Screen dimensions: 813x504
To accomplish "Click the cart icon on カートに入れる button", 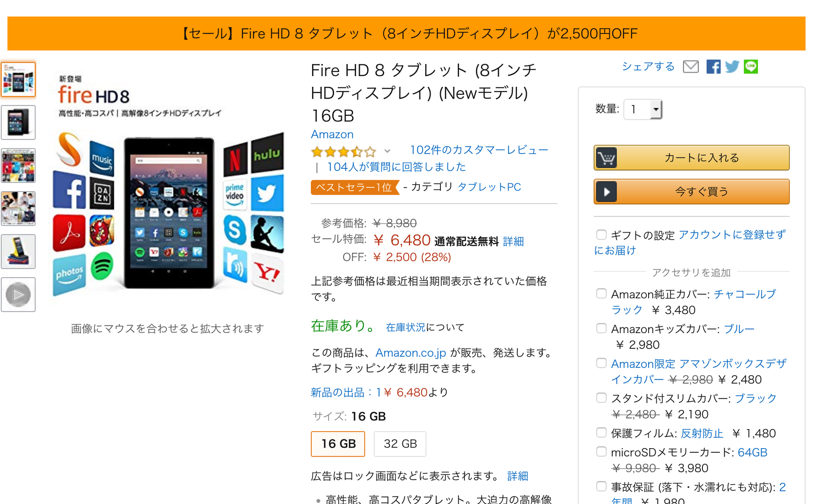I will (606, 158).
